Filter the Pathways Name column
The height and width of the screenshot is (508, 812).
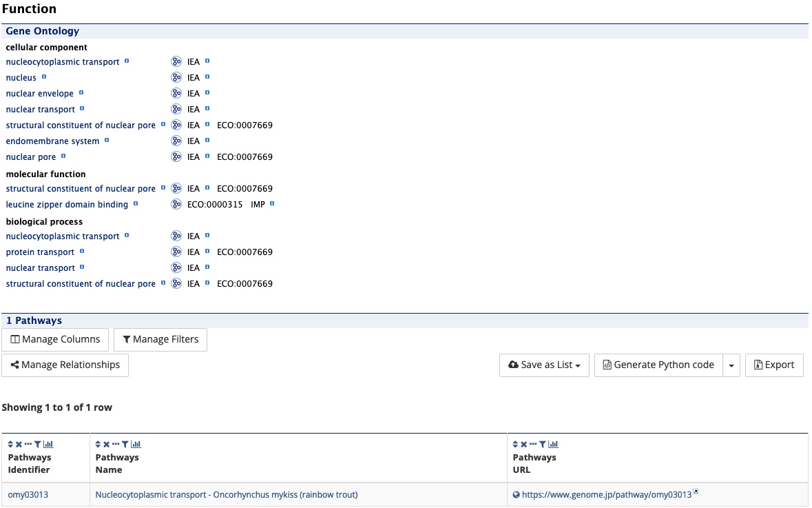coord(125,444)
